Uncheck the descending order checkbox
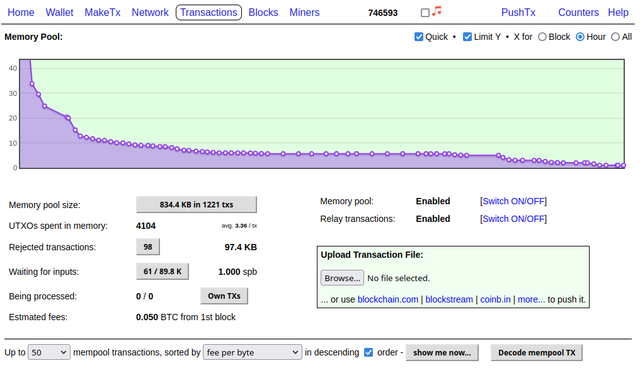This screenshot has height=372, width=640. [x=368, y=352]
